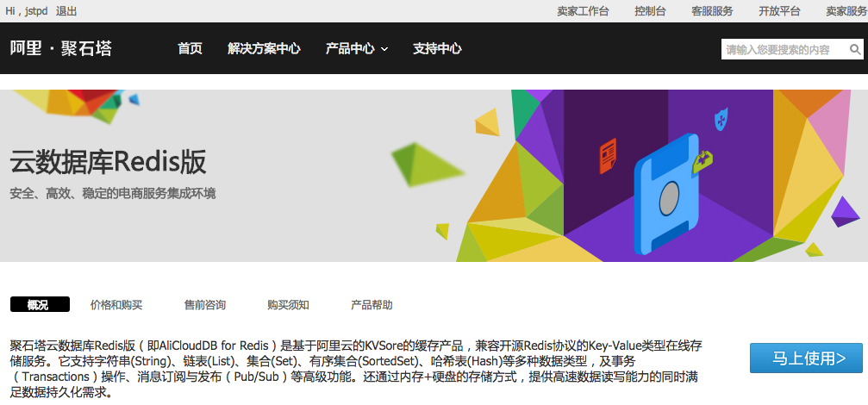Image resolution: width=868 pixels, height=405 pixels.
Task: Click the 退出 logout link
Action: (66, 11)
